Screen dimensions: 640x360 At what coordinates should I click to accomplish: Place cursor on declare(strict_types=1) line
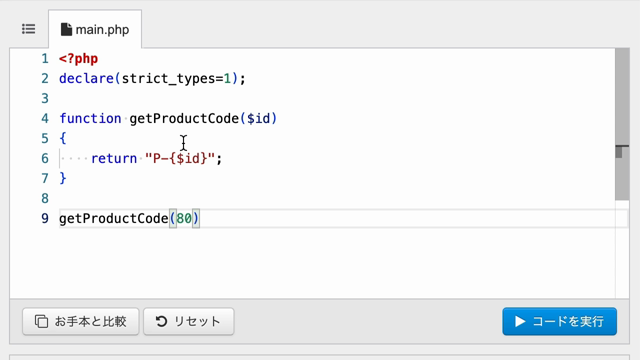(152, 78)
